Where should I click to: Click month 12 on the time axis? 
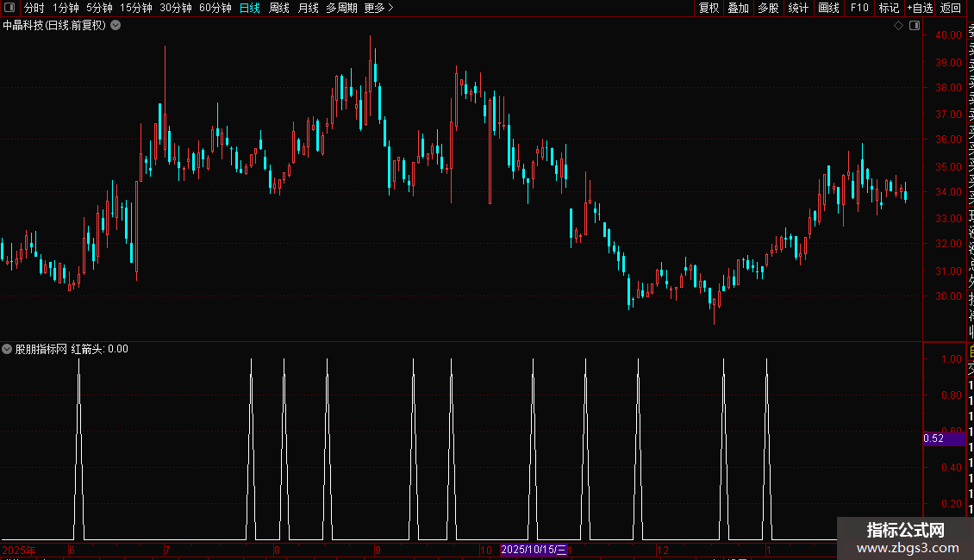click(663, 550)
